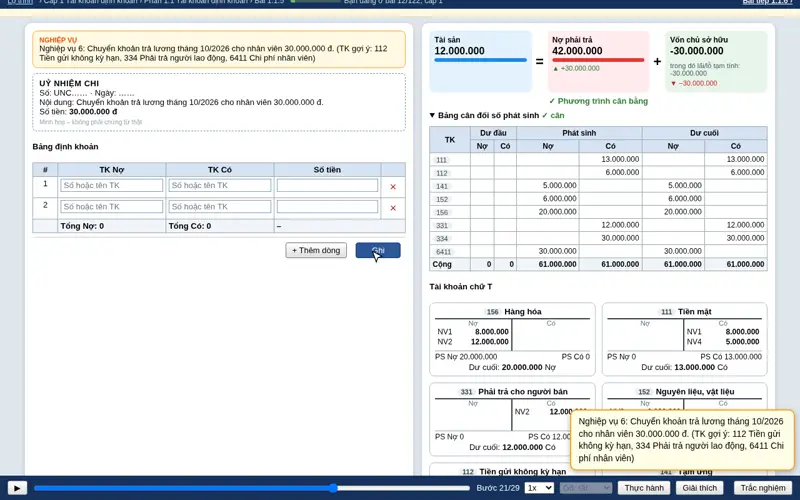Click the NGHIỆP VỤ task description box
Screen dimensions: 800x500
[219, 49]
